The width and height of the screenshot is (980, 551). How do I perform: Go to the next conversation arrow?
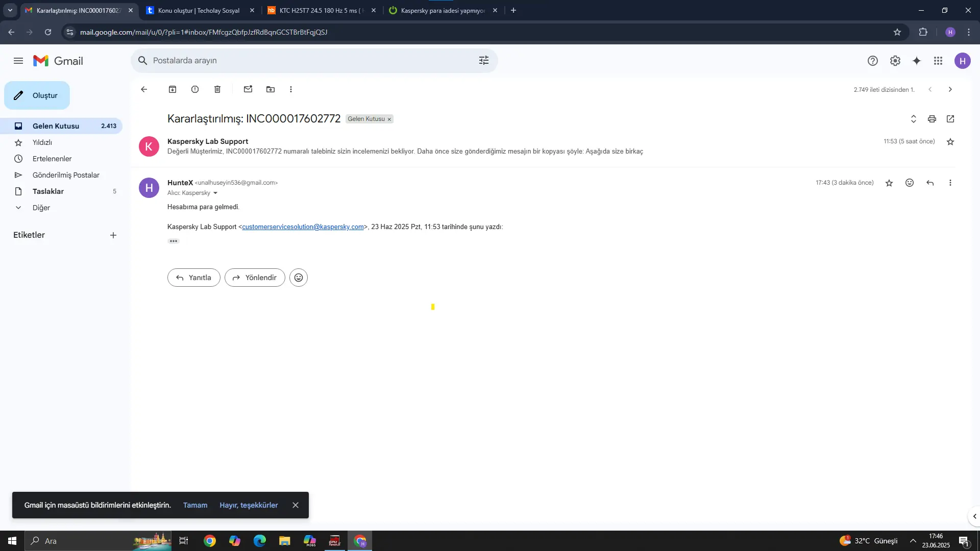(950, 89)
